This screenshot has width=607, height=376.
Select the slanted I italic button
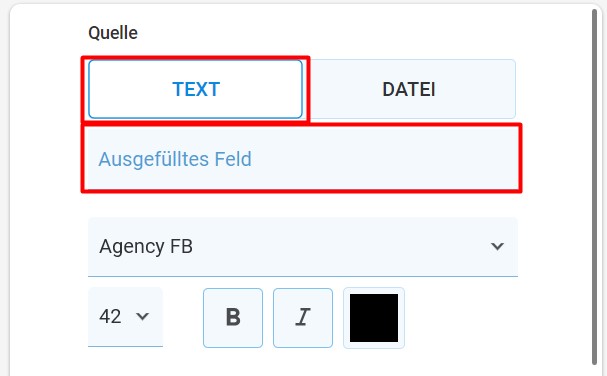[x=303, y=318]
